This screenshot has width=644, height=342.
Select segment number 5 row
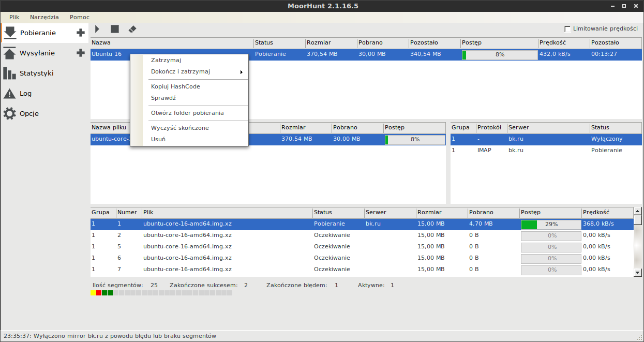[x=362, y=246]
